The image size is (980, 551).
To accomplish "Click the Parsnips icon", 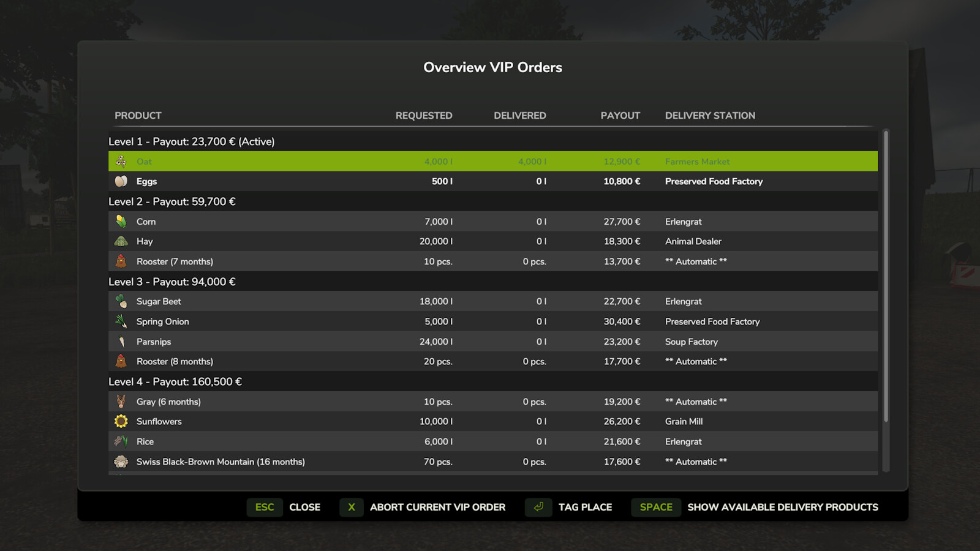I will point(121,341).
